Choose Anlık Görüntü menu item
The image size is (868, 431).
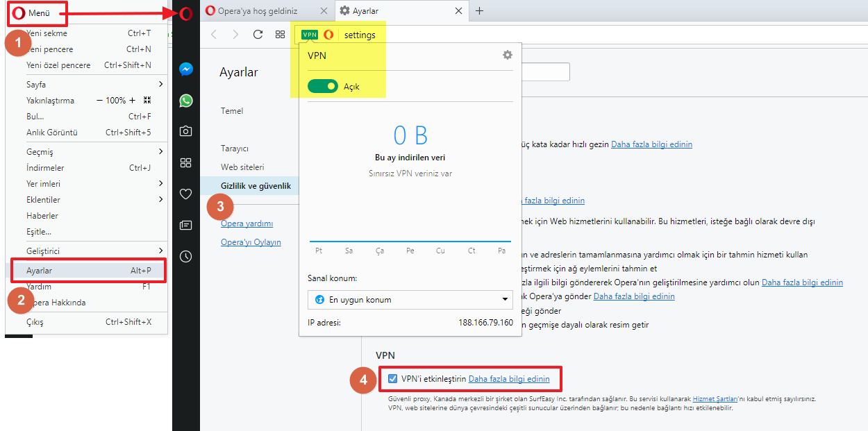87,133
